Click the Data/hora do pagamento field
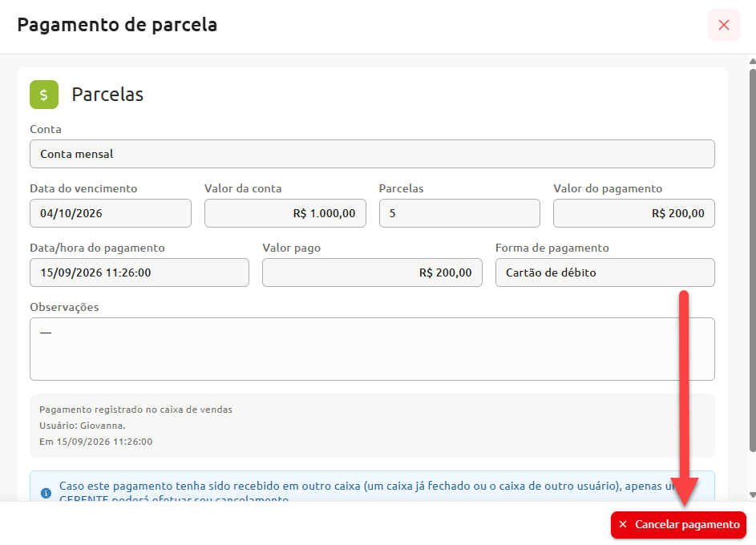This screenshot has width=756, height=545. point(139,272)
